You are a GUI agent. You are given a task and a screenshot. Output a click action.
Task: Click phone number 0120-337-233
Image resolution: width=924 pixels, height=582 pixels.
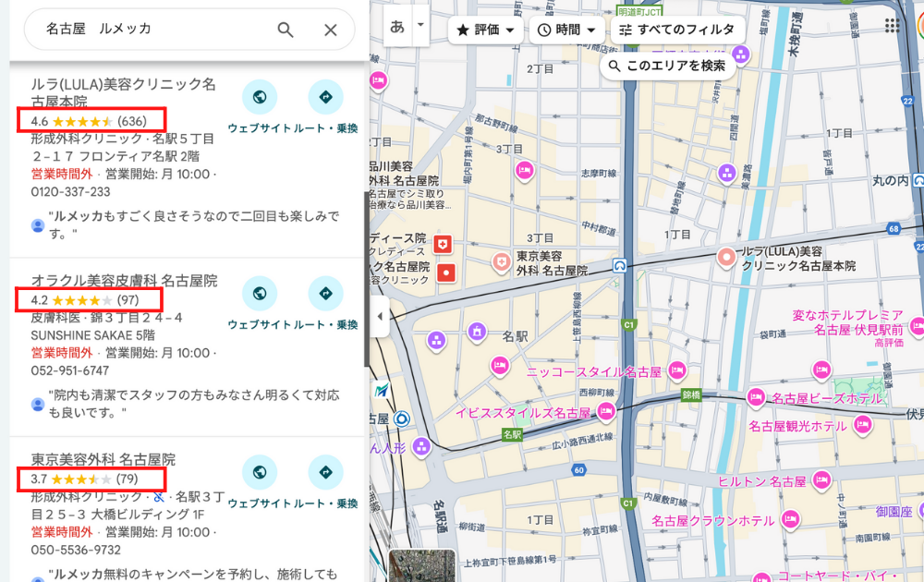pyautogui.click(x=71, y=192)
